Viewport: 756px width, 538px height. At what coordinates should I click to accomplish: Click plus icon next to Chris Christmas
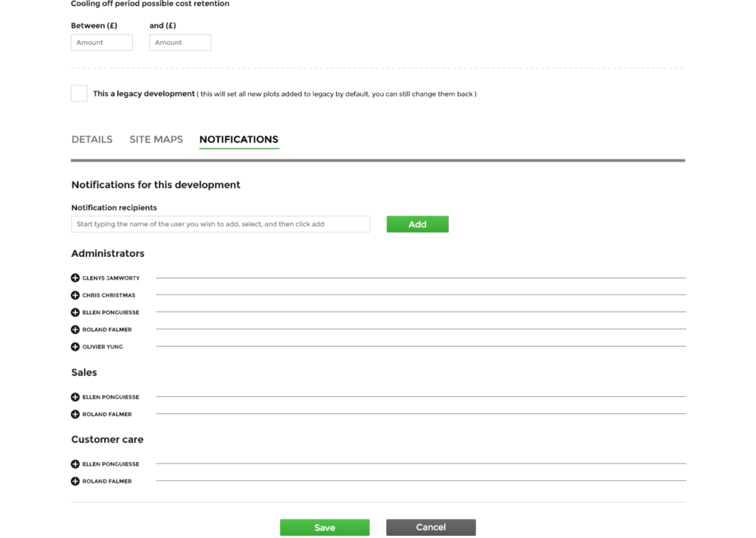(75, 295)
